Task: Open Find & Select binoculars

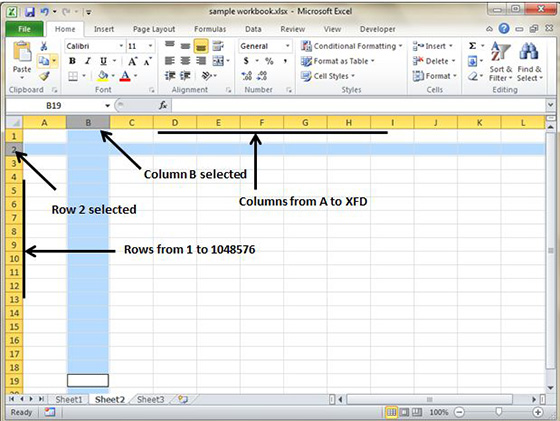Action: [x=530, y=61]
